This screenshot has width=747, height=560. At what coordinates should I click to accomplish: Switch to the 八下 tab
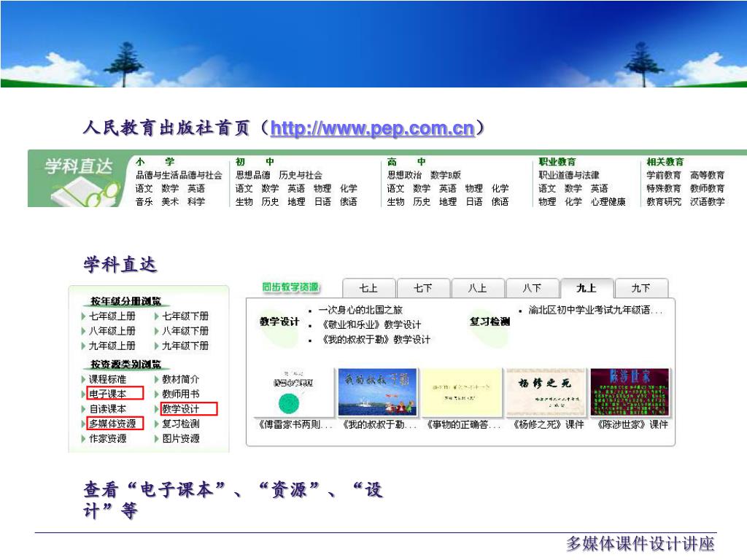(532, 288)
